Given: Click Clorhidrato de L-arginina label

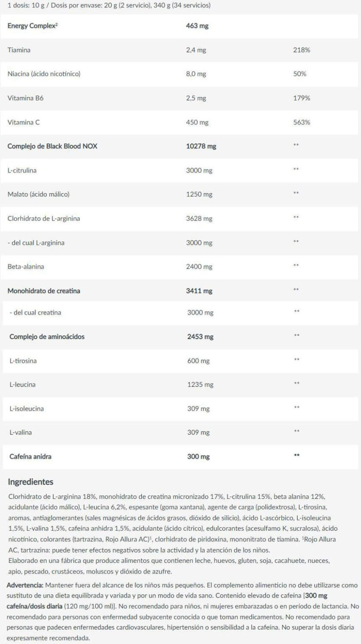Looking at the screenshot, I should pyautogui.click(x=44, y=219).
